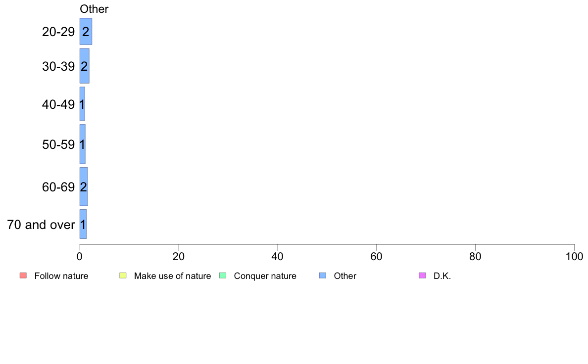
Task: Select the 20-29 age group bar
Action: pos(86,32)
